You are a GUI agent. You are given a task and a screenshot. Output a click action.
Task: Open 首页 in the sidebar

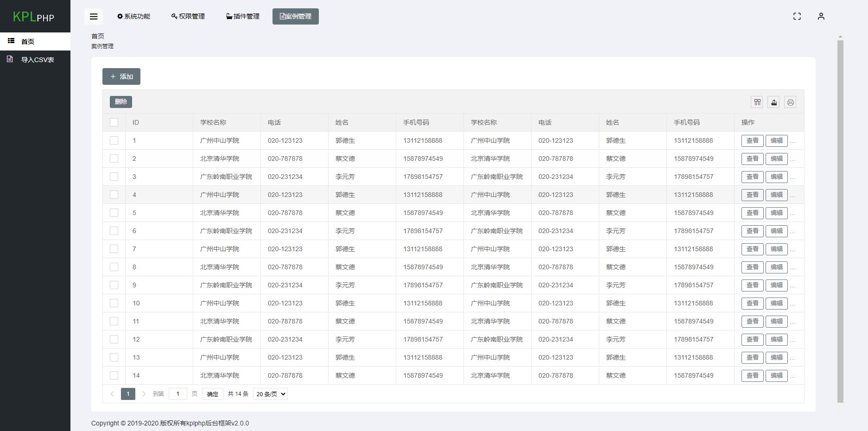(35, 41)
